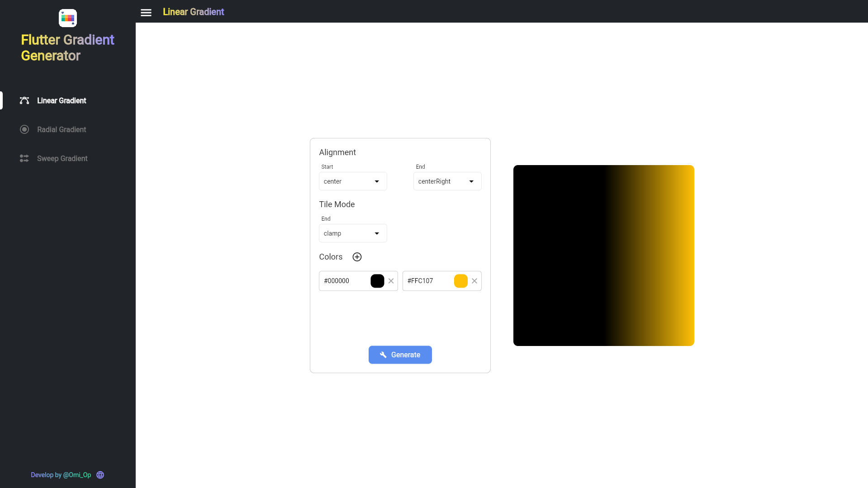Click the black color swatch
868x488 pixels.
pyautogui.click(x=377, y=280)
